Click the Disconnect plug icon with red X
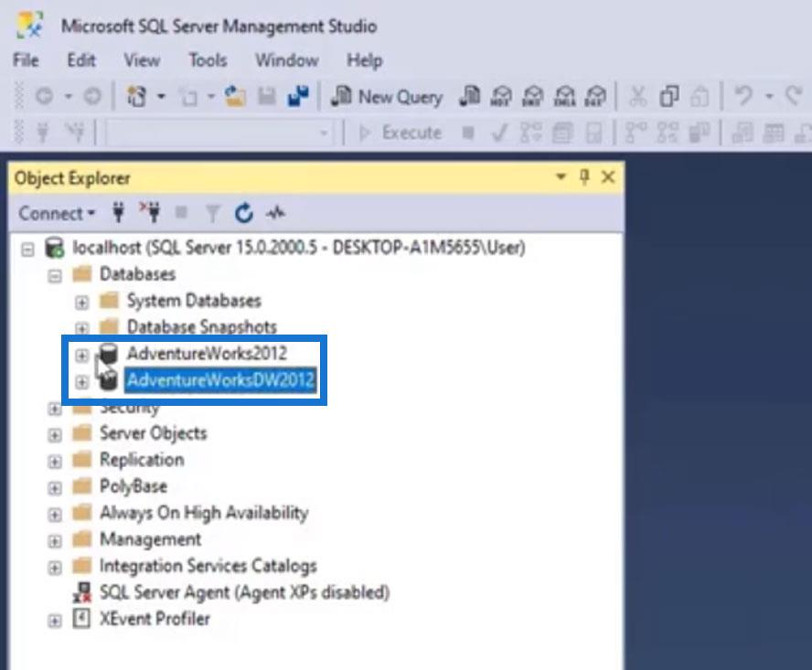 pos(150,213)
